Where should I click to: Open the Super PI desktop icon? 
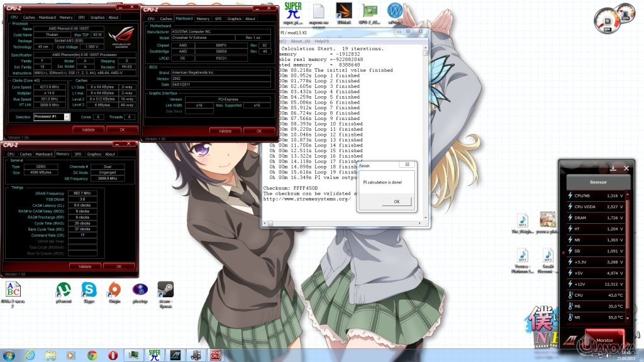[292, 11]
